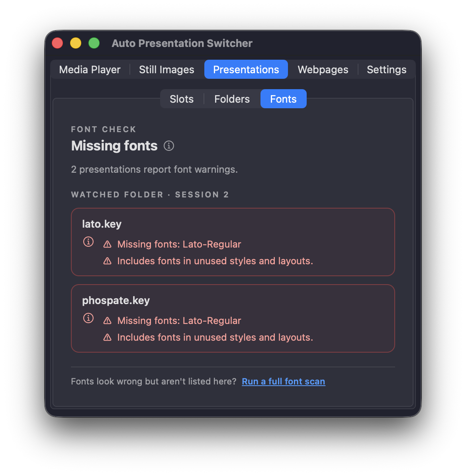Run a full font scan link
Viewport: 466px width, 476px height.
pyautogui.click(x=284, y=381)
